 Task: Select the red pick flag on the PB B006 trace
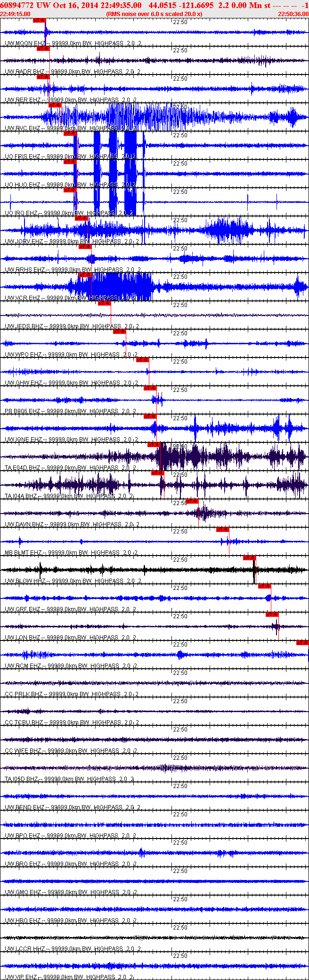pos(150,388)
